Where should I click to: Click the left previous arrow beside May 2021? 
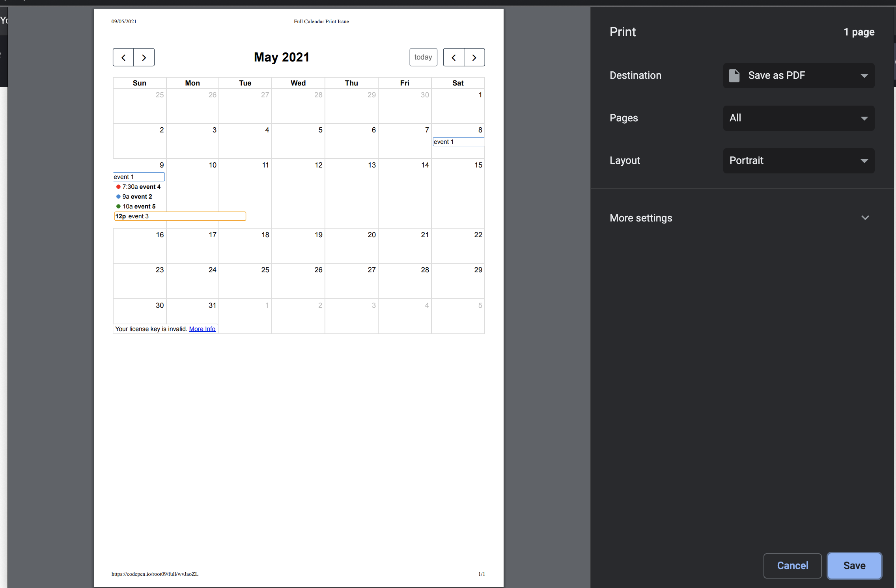pos(123,58)
